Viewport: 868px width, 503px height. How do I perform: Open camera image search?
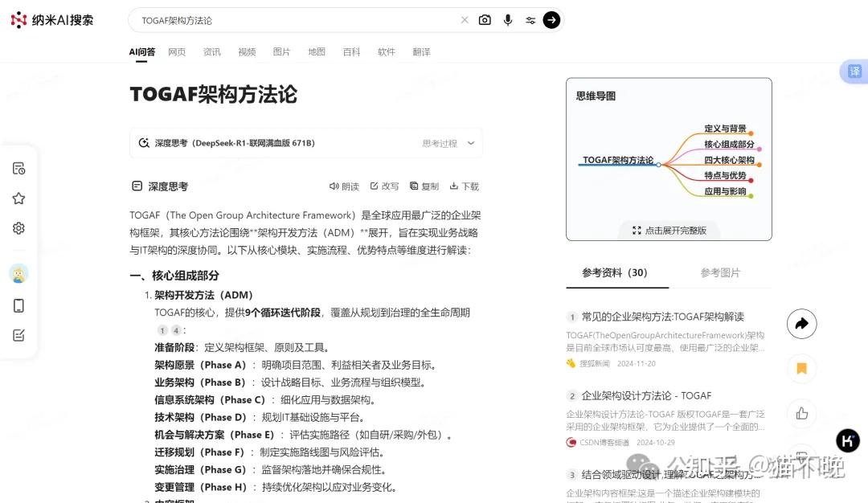coord(485,20)
